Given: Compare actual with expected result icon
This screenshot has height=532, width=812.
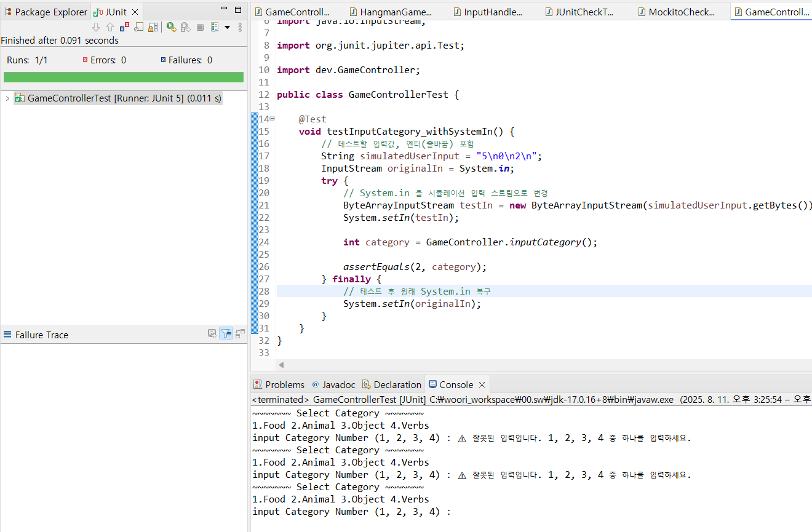Looking at the screenshot, I should 240,333.
